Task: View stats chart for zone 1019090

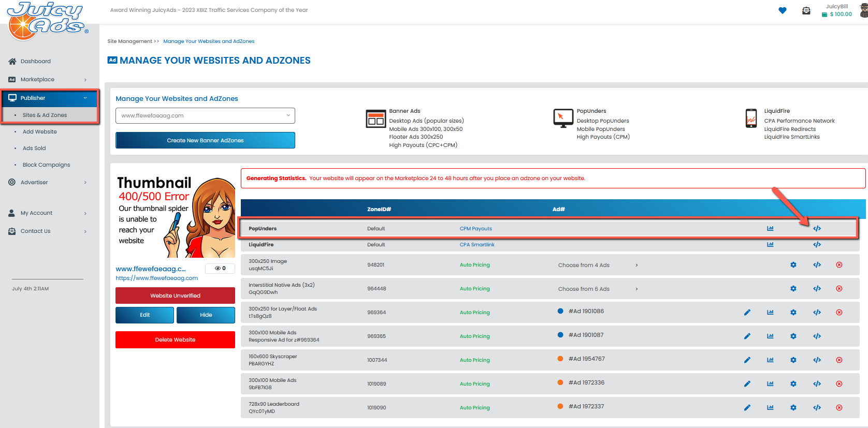Action: click(x=770, y=408)
